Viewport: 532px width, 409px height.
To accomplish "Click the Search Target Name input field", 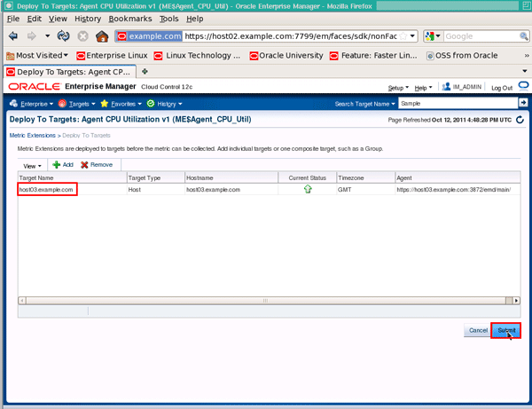I will pyautogui.click(x=458, y=103).
